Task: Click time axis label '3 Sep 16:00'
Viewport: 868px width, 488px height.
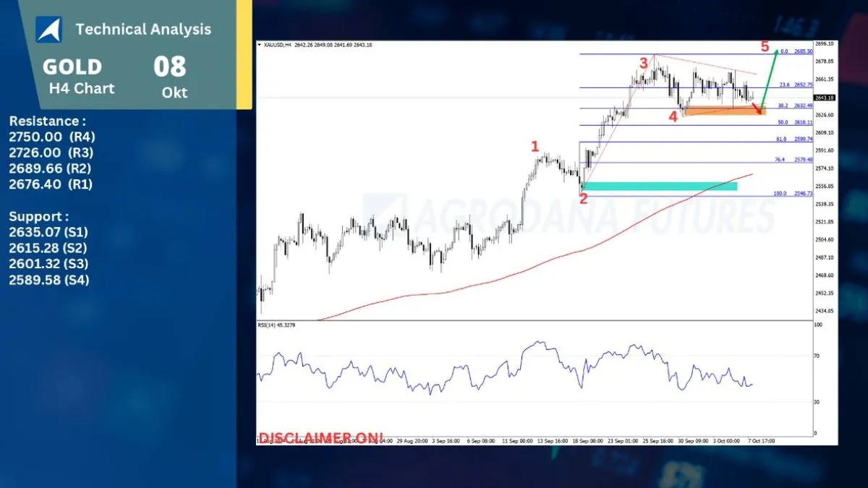Action: (446, 440)
